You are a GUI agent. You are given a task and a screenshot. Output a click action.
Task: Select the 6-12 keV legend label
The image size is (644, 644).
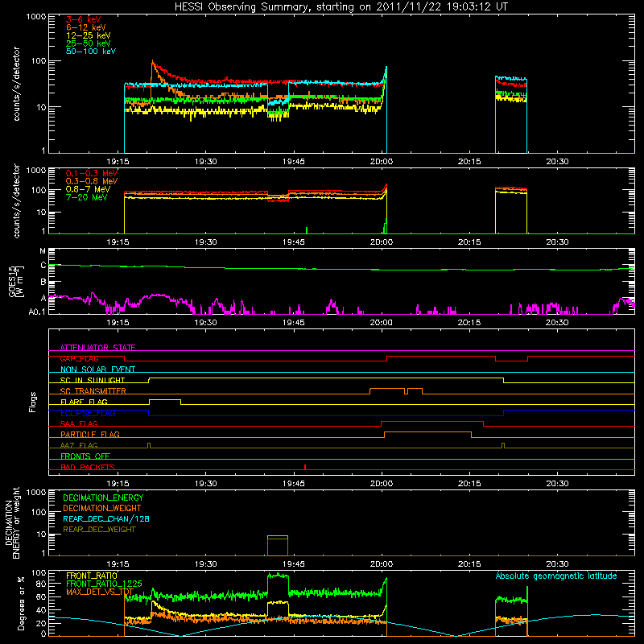point(85,27)
